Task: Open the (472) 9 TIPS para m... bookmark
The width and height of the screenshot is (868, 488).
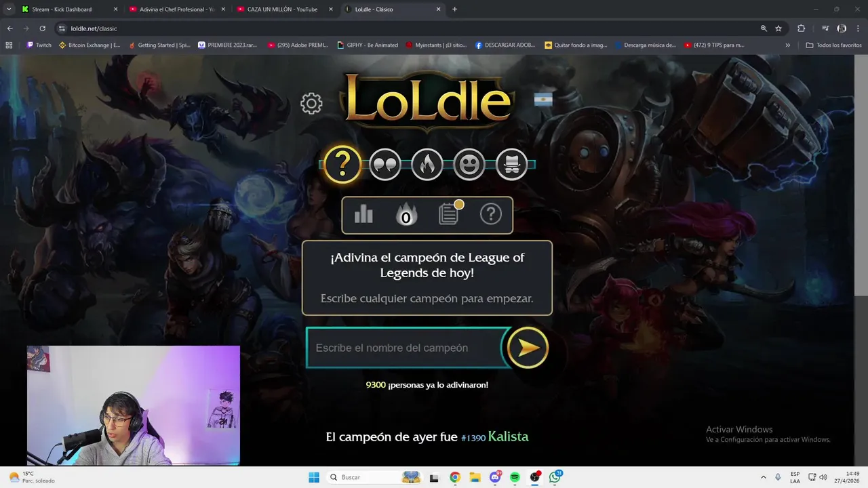Action: click(x=714, y=45)
